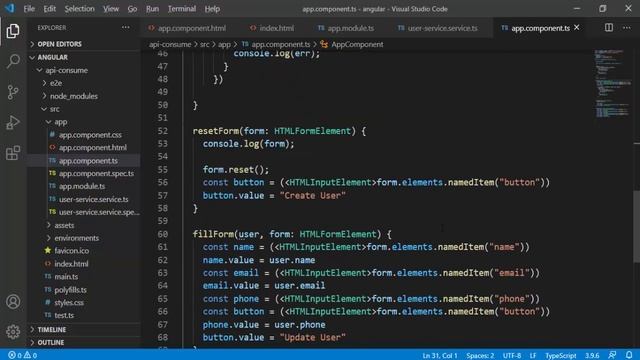This screenshot has height=360, width=640.
Task: Open the Search view in activity bar
Action: tap(13, 61)
